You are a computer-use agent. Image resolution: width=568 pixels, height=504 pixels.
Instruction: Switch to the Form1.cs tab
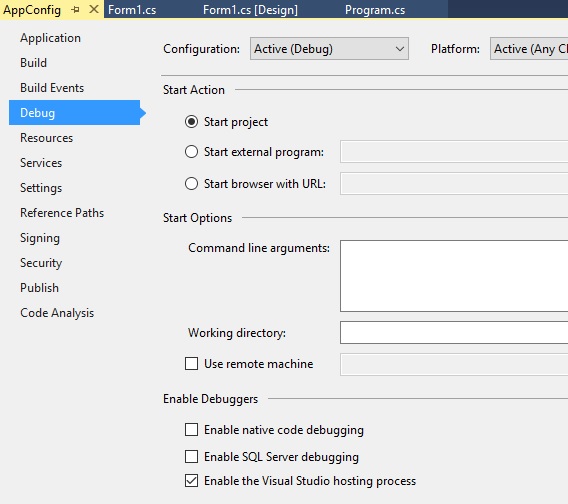[x=132, y=10]
